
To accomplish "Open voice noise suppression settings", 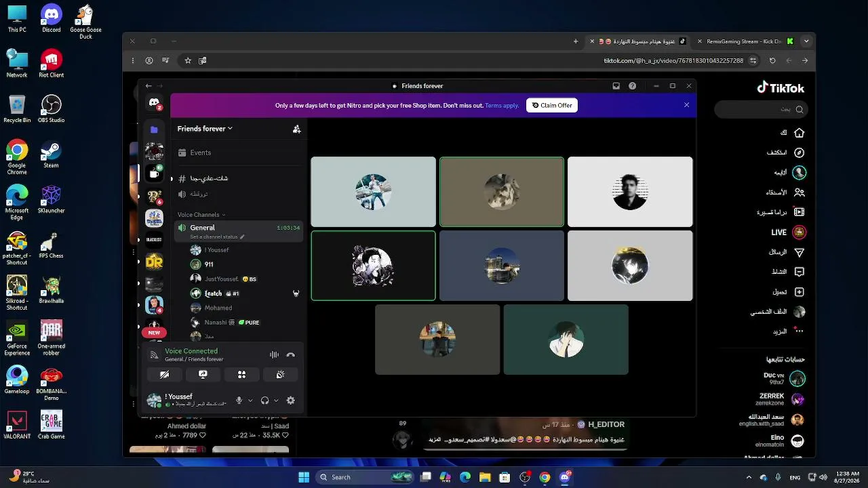I will pos(274,354).
